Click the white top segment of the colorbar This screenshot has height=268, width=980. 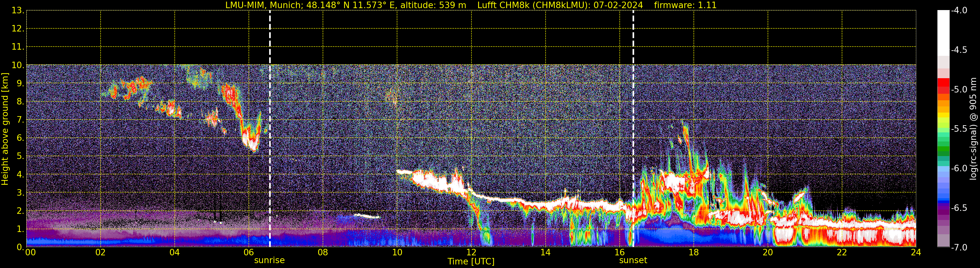(944, 33)
